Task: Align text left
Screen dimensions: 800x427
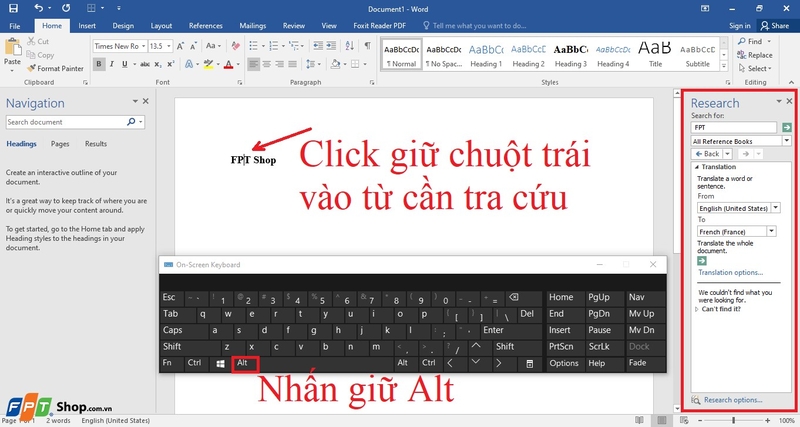Action: pos(254,64)
